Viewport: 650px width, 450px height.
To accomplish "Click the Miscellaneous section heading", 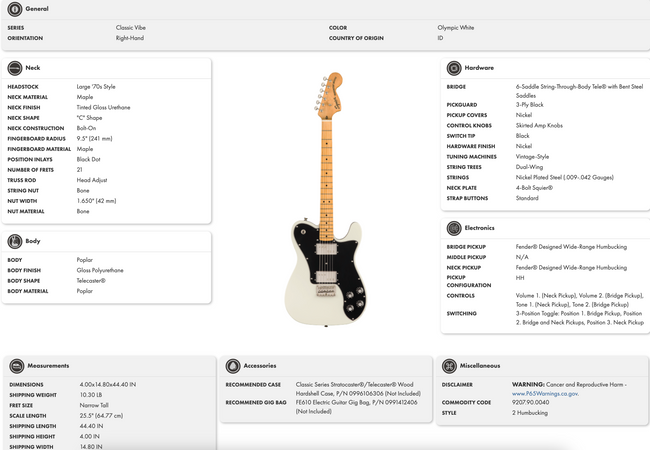I will tap(480, 366).
